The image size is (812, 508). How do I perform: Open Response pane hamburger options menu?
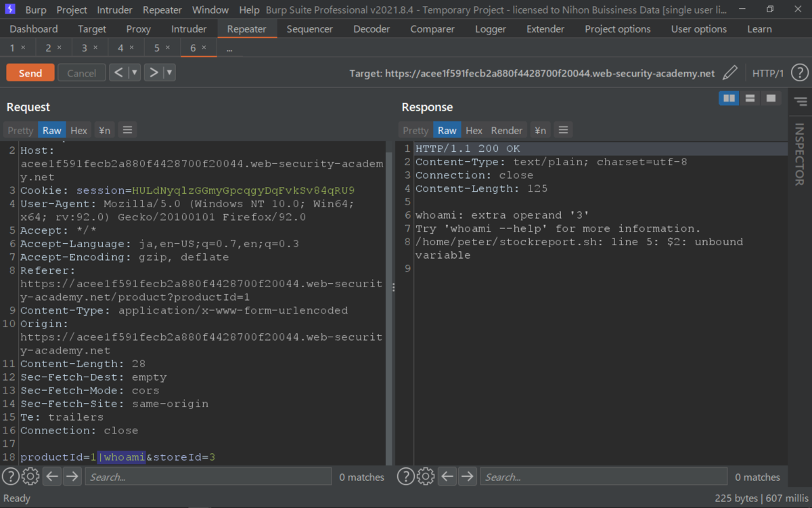563,130
